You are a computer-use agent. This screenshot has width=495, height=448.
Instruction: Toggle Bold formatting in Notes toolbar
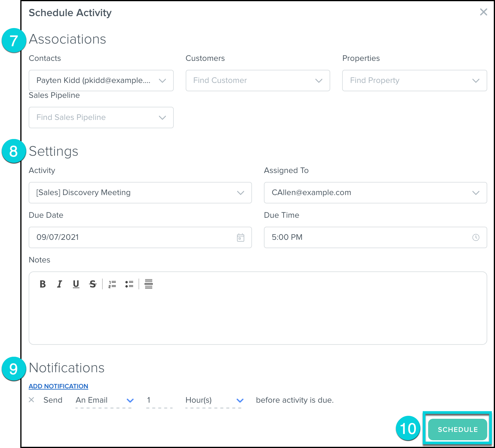pos(43,284)
